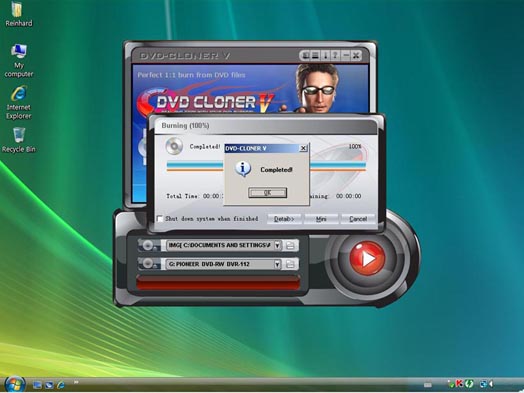
Task: Open the Recycle Bin desktop icon
Action: coord(19,140)
